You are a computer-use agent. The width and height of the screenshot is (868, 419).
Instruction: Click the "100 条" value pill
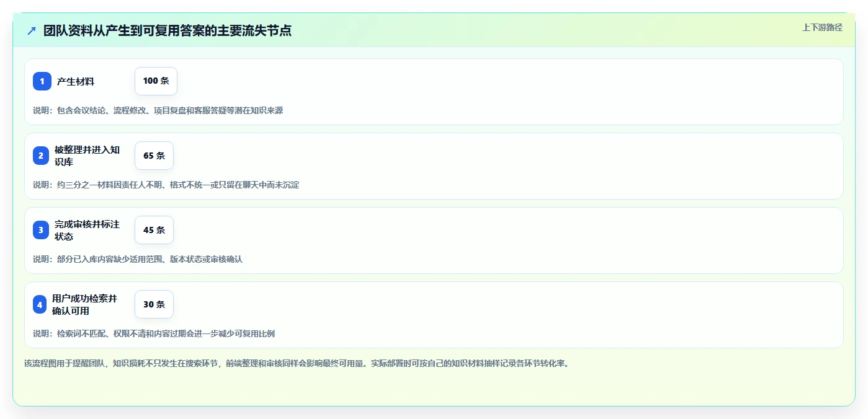tap(156, 81)
